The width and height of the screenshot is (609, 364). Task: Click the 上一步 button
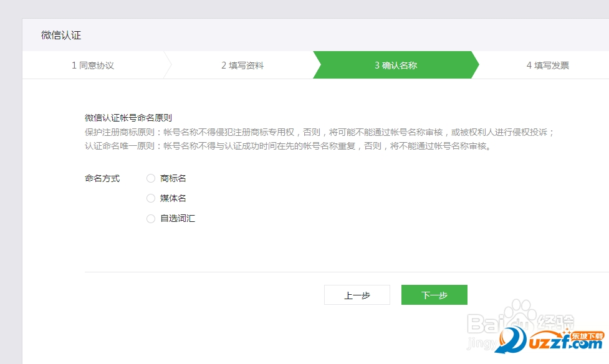tap(357, 294)
